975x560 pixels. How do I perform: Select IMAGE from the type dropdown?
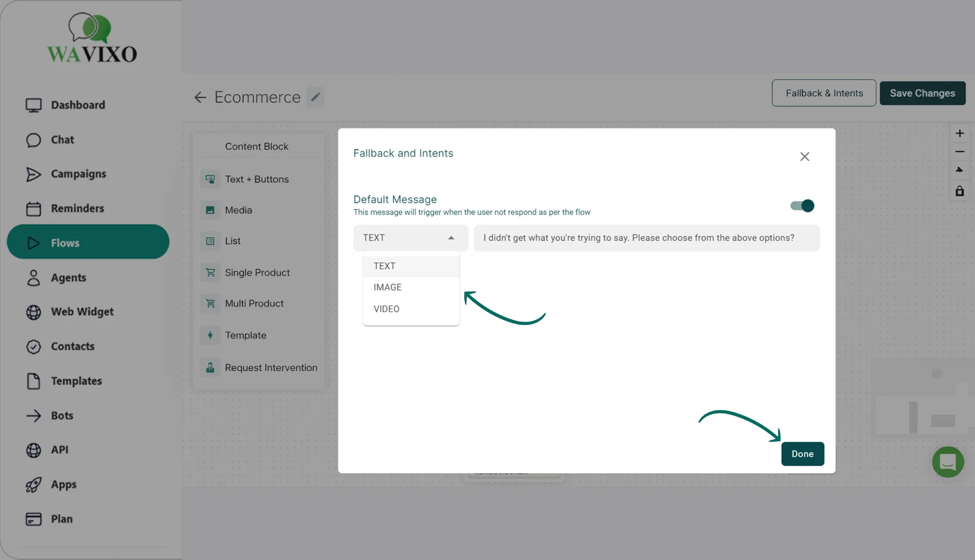pos(388,287)
